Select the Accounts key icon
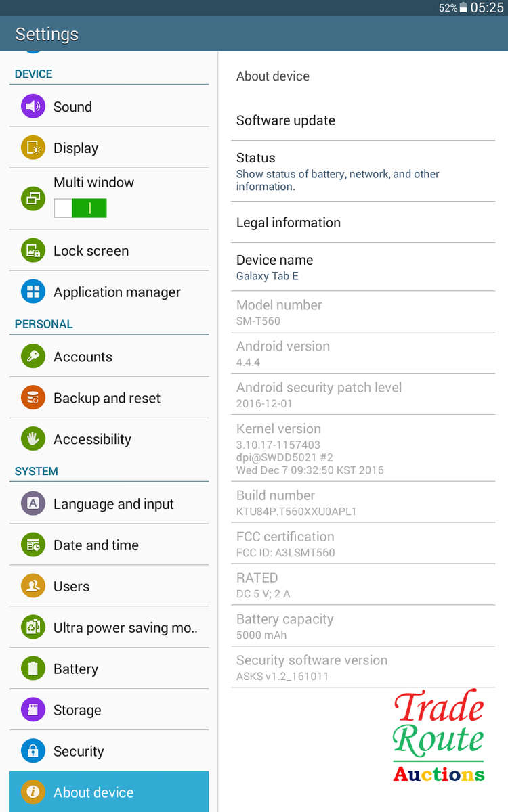The height and width of the screenshot is (812, 508). 33,357
